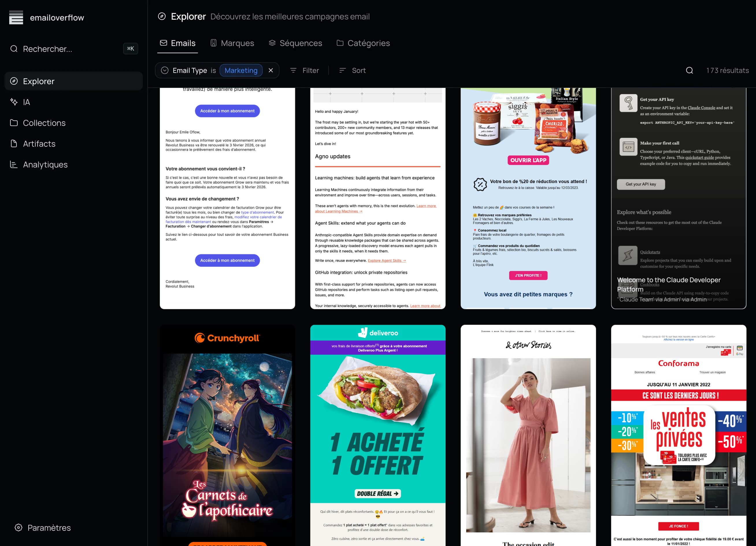
Task: Open the Conforama ventes privées email
Action: point(678,434)
